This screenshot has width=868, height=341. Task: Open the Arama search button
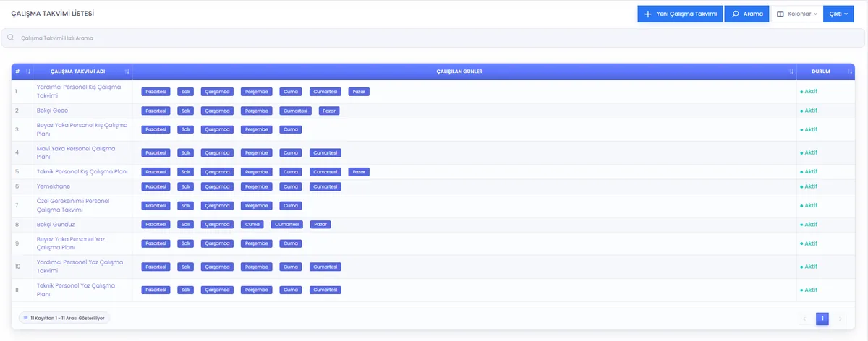pos(746,14)
